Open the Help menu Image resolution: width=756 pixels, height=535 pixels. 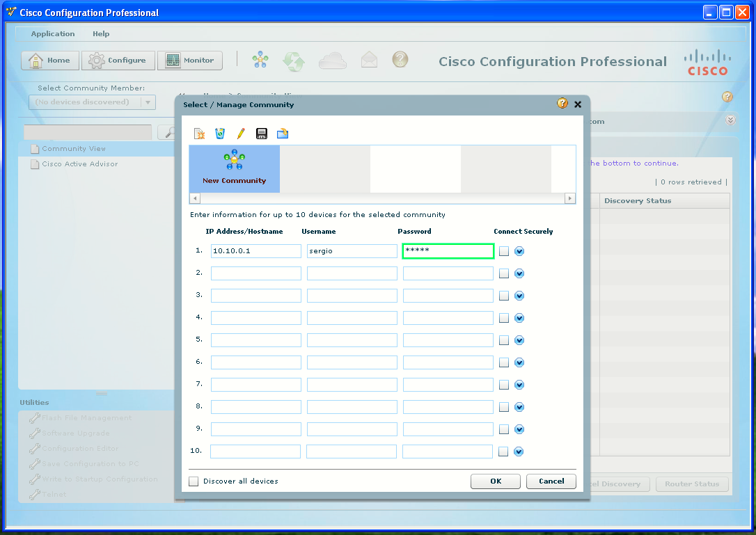click(x=101, y=33)
